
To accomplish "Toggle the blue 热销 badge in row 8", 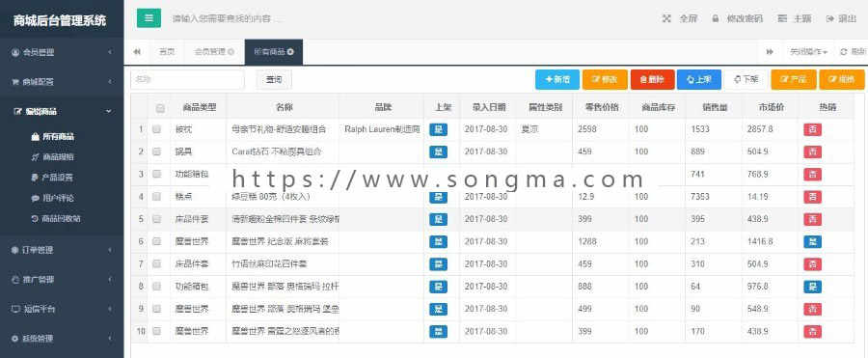I will coord(812,287).
